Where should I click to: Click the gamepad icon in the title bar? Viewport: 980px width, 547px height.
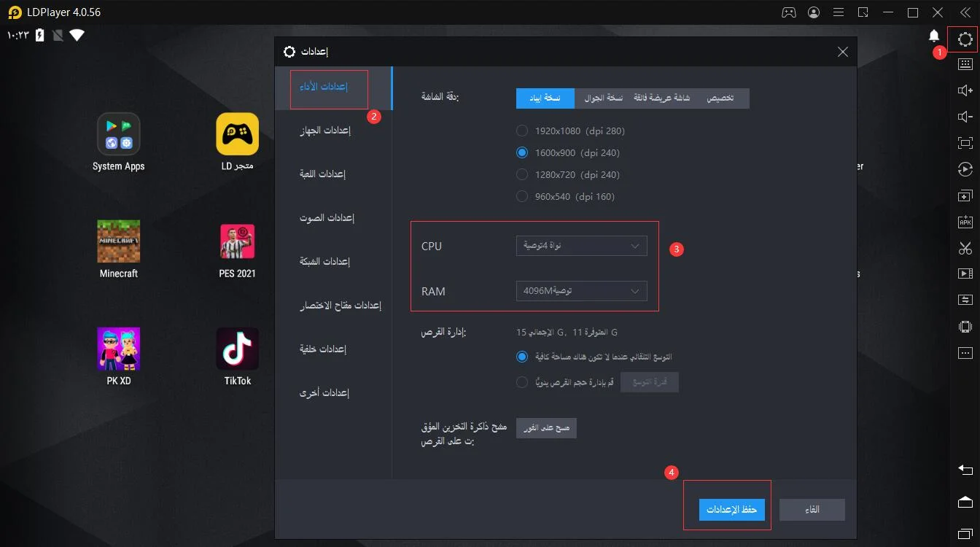coord(789,12)
